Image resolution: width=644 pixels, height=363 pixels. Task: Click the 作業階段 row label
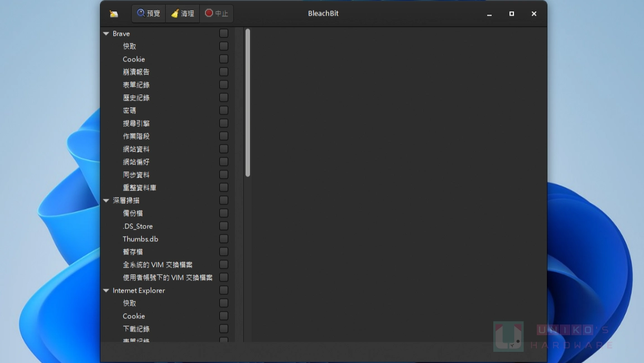(136, 136)
